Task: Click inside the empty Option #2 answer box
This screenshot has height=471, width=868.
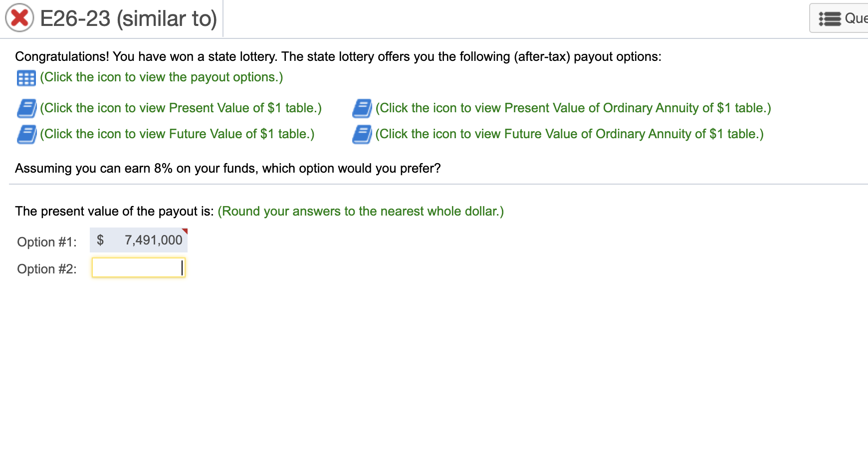Action: coord(138,267)
